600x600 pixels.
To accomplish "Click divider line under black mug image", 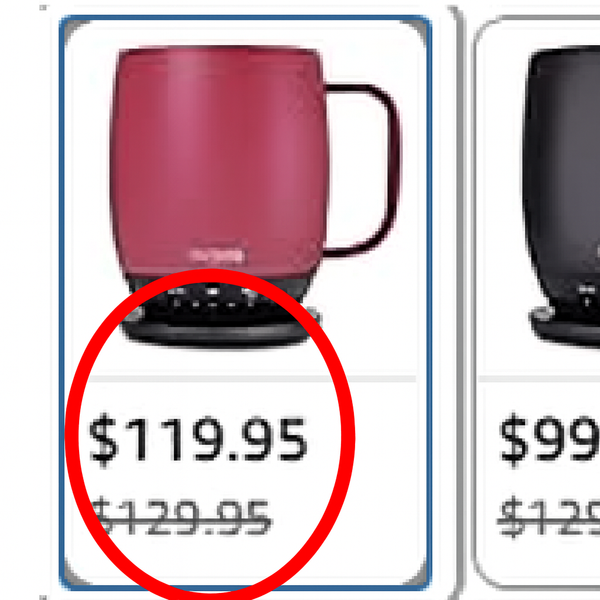I will pos(539,379).
